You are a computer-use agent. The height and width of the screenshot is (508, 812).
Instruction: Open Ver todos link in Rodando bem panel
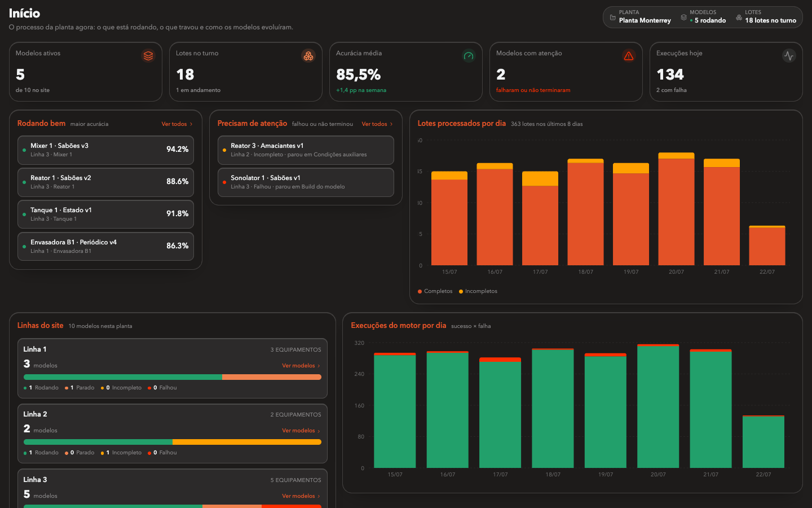177,124
